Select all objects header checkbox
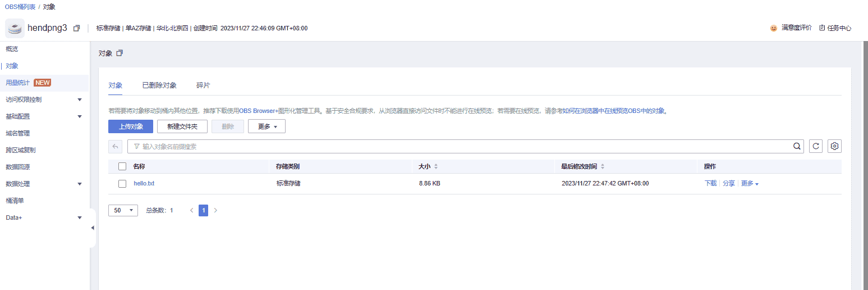 pyautogui.click(x=122, y=166)
